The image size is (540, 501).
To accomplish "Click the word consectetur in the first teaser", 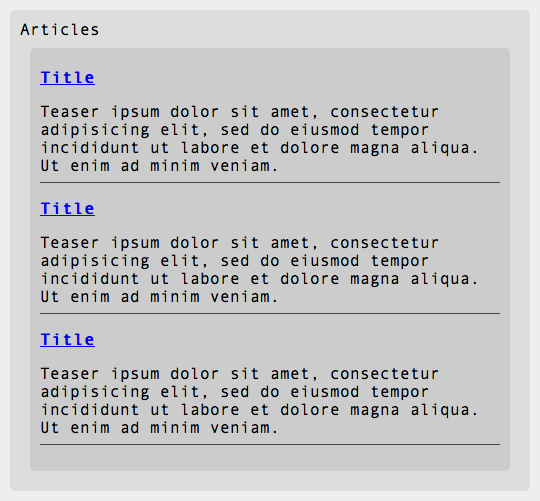I will [x=384, y=112].
